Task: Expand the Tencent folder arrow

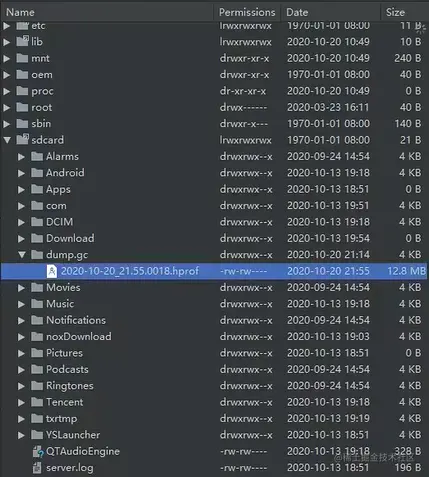Action: click(21, 402)
